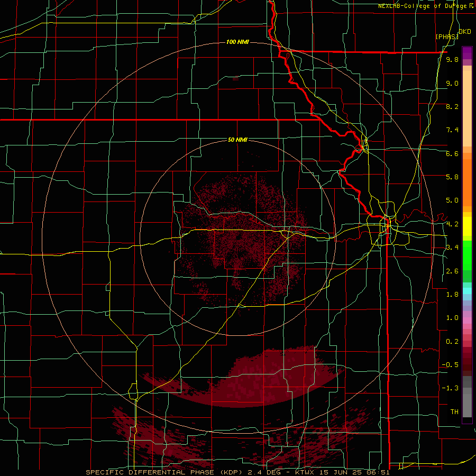Image resolution: width=476 pixels, height=476 pixels.
Task: Click the 9.0 scale label
Action: point(452,84)
